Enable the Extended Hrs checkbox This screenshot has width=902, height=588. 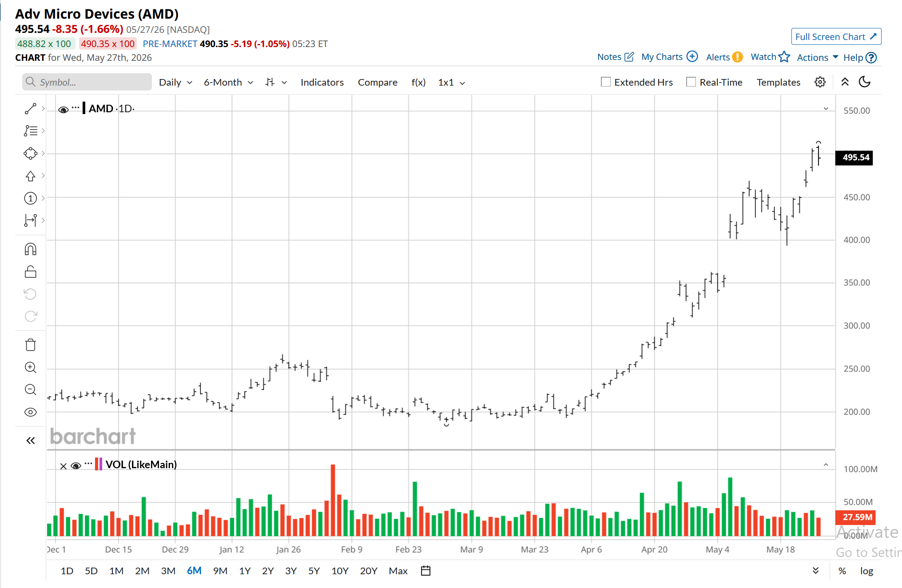(x=605, y=82)
